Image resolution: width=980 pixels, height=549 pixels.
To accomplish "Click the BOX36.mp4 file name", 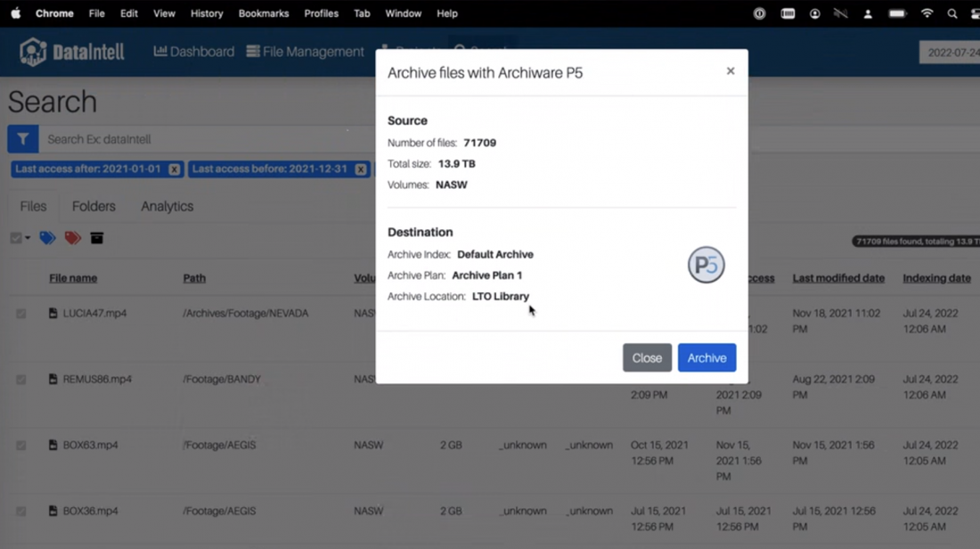I will click(90, 511).
